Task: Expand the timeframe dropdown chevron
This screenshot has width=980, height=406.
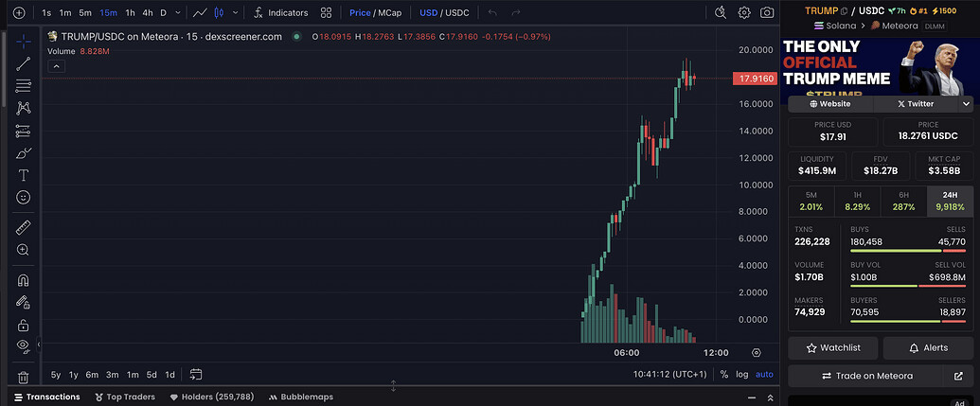Action: click(x=178, y=12)
